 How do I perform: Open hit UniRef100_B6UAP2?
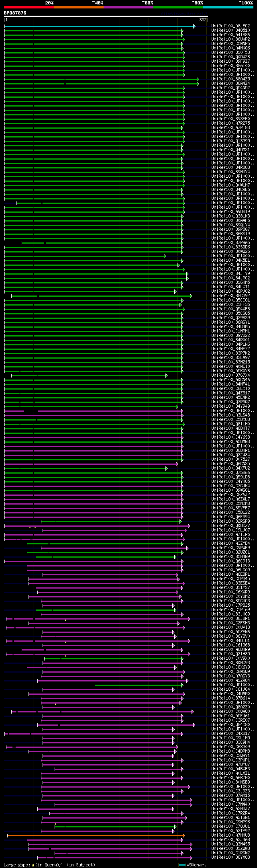coord(230,39)
